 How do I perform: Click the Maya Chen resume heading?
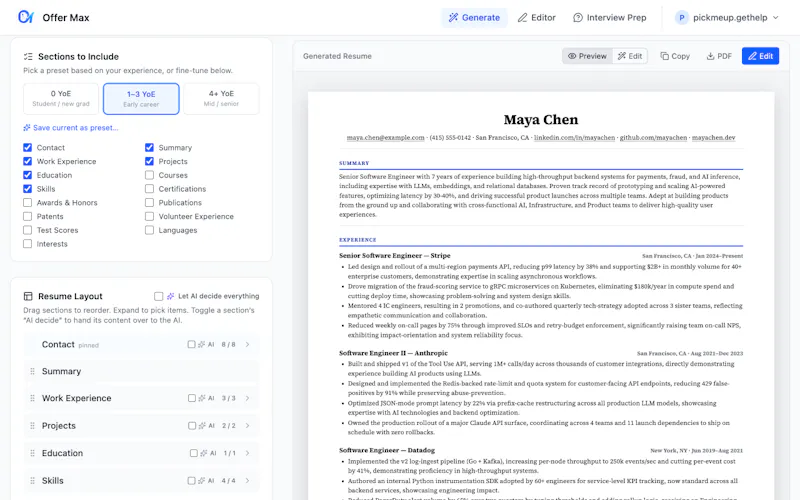click(x=541, y=119)
